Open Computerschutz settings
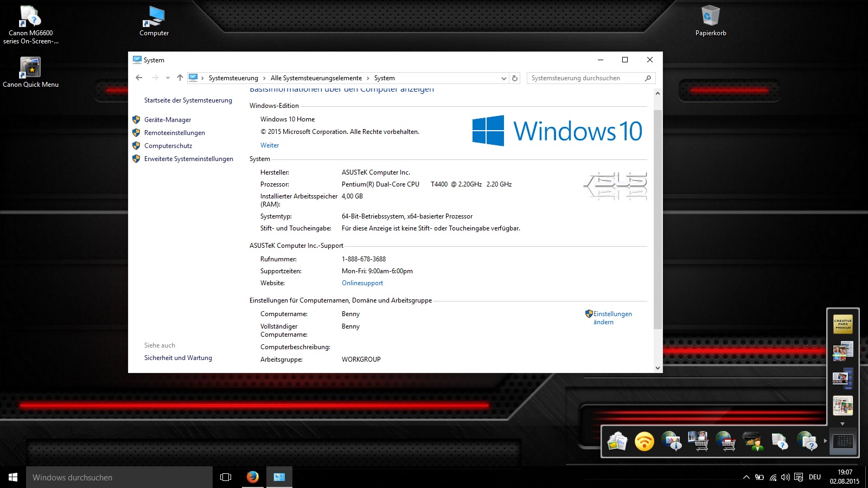 [168, 146]
